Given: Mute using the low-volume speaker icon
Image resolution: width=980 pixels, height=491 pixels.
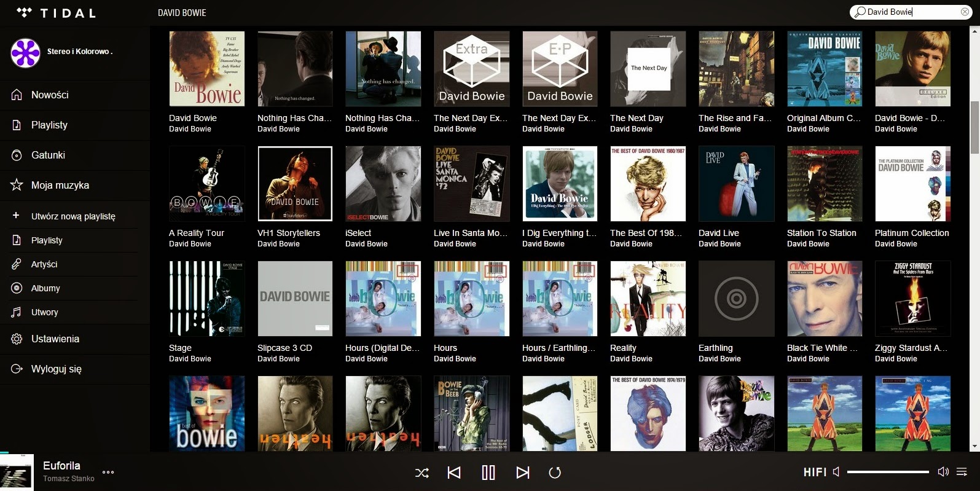Looking at the screenshot, I should coord(836,472).
